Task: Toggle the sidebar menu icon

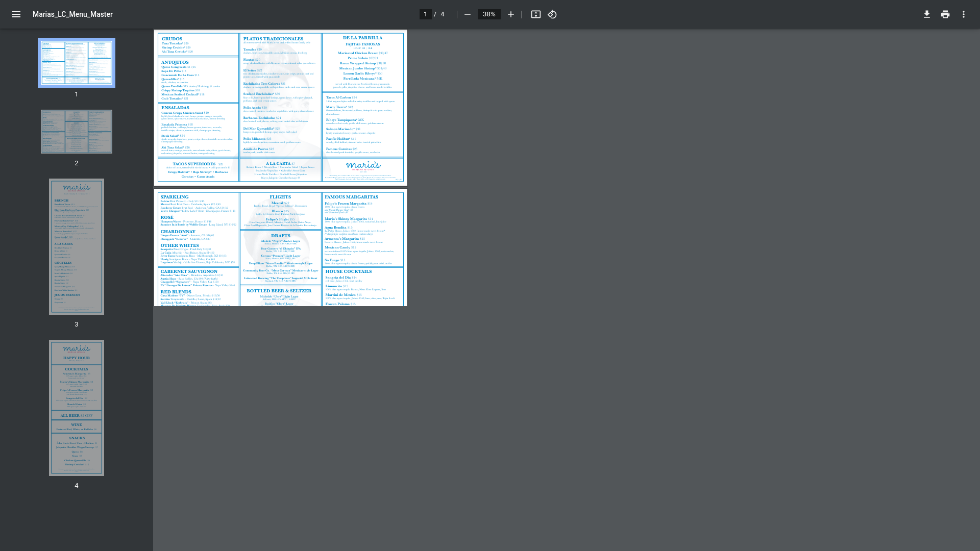Action: point(16,14)
